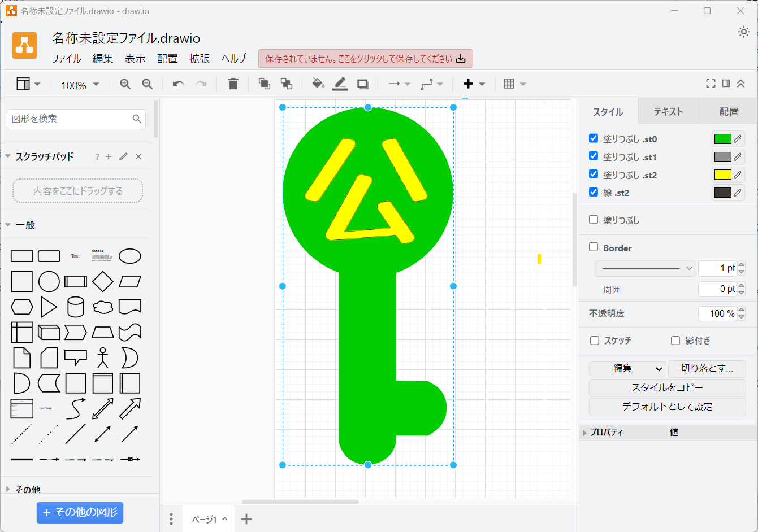Image resolution: width=758 pixels, height=532 pixels.
Task: Open the zoom level 100% dropdown
Action: tap(78, 85)
